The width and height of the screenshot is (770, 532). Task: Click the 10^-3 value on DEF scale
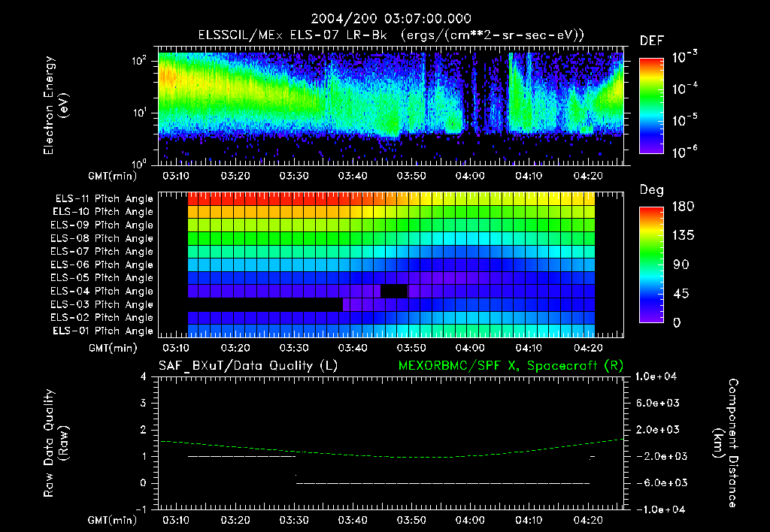[685, 57]
